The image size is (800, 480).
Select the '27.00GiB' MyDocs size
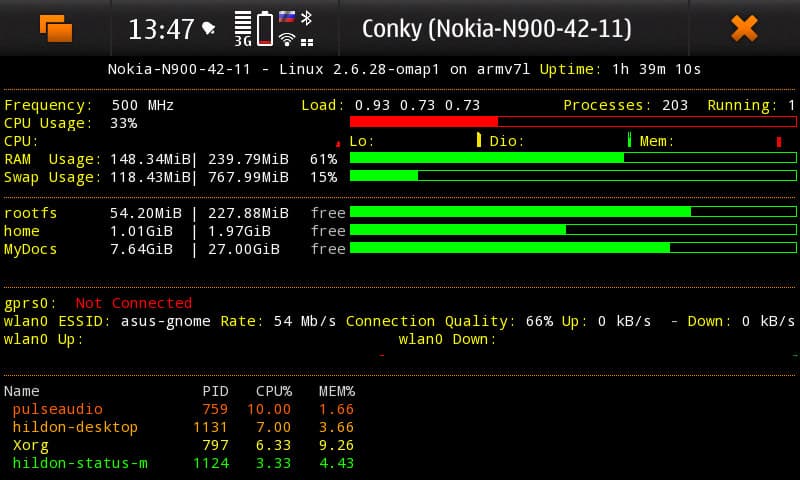point(243,249)
